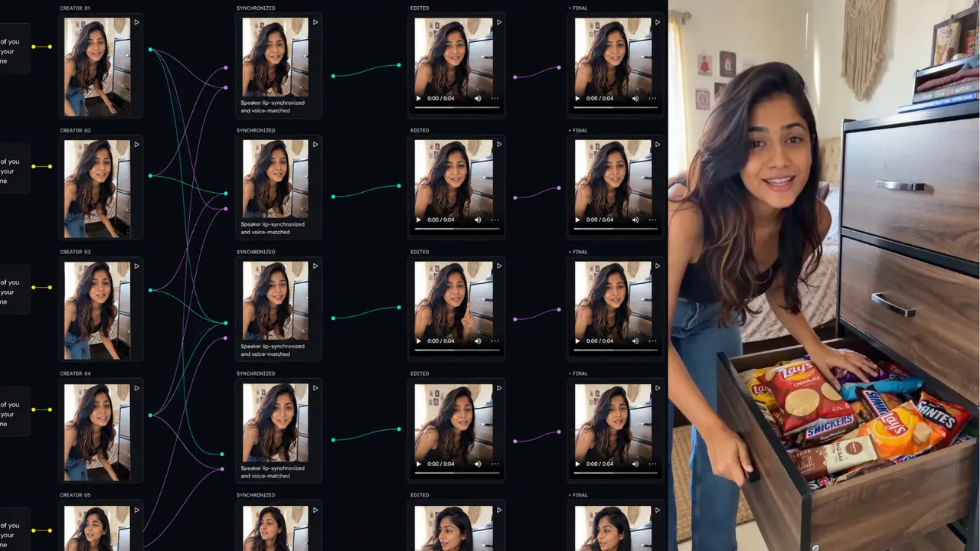Open more options on Creator 02 row's Final video

[x=652, y=220]
